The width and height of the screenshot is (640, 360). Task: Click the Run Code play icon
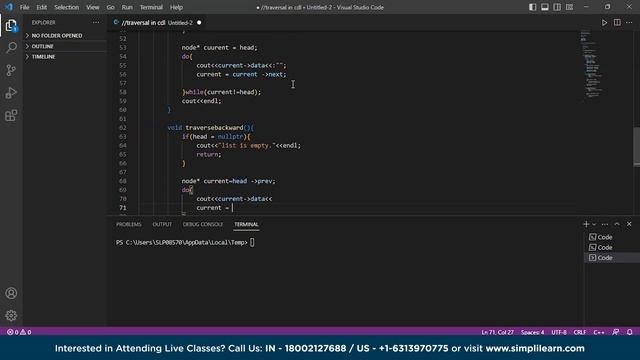(604, 23)
